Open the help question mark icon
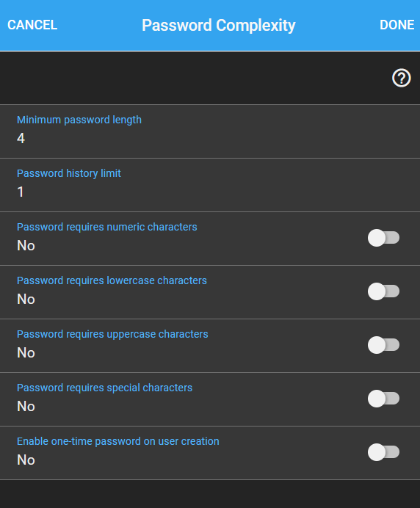The height and width of the screenshot is (508, 420). pyautogui.click(x=401, y=78)
